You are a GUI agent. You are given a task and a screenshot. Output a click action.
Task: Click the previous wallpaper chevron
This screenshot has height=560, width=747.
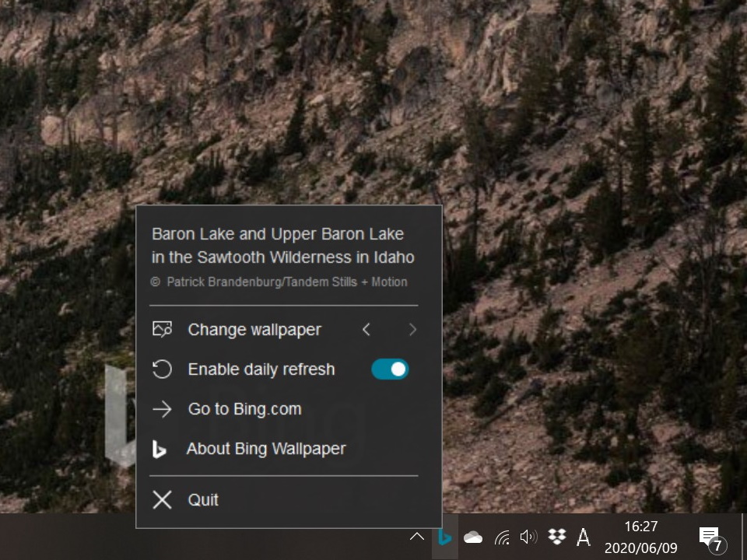[366, 329]
